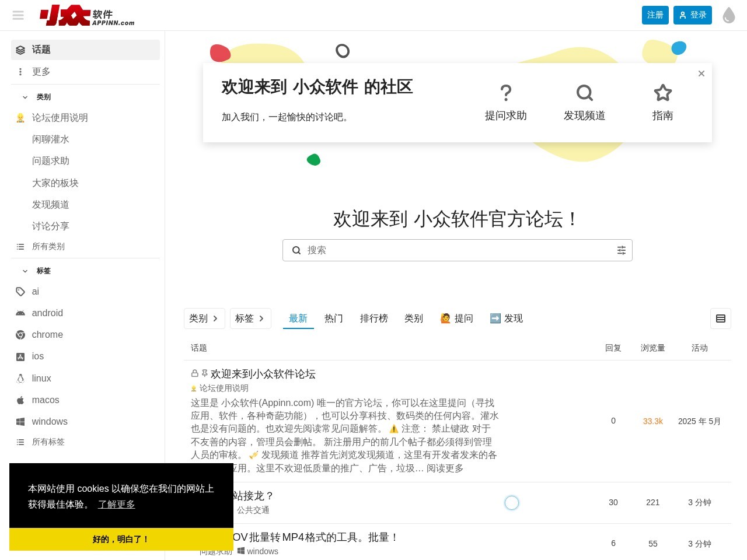The width and height of the screenshot is (747, 560).
Task: Open 闲聊灌水 category
Action: [85, 139]
